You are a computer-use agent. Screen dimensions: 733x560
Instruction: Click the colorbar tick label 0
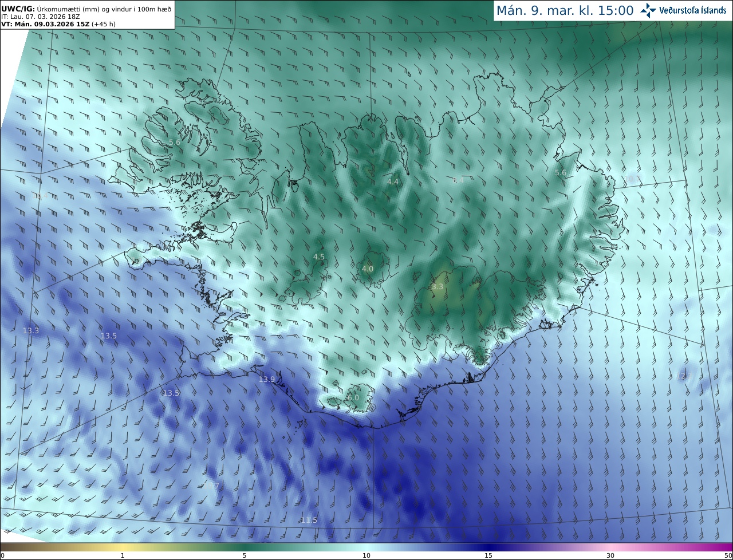2,555
